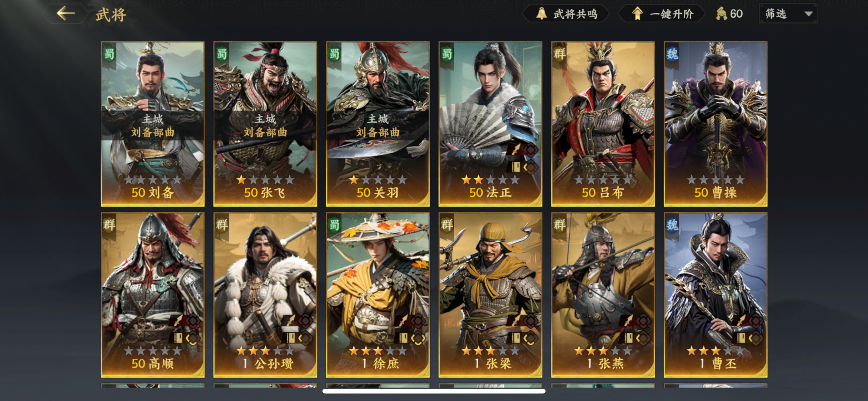This screenshot has height=401, width=868.
Task: Select the 刘备 general card
Action: (153, 124)
